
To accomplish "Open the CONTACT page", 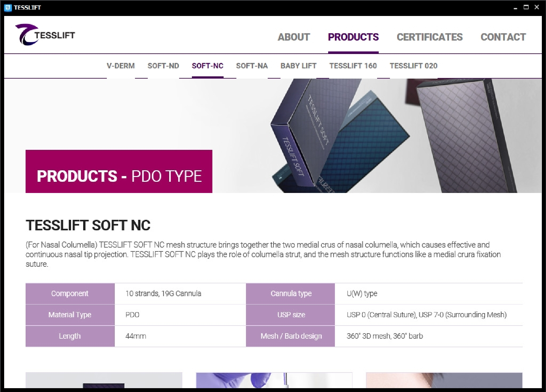I will (x=503, y=37).
